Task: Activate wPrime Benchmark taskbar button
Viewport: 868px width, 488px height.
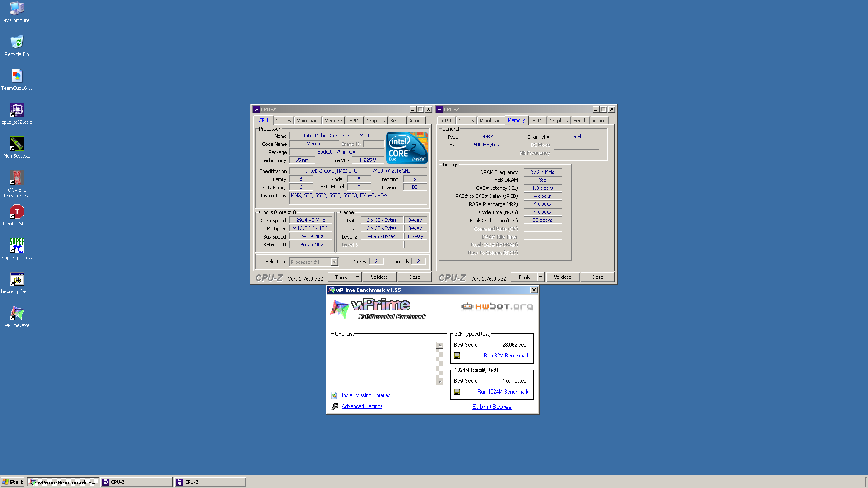Action: (62, 482)
